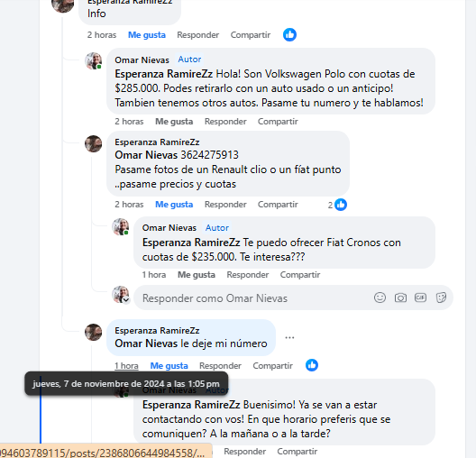Switch profile using avatar chevron by reply box

[126, 300]
